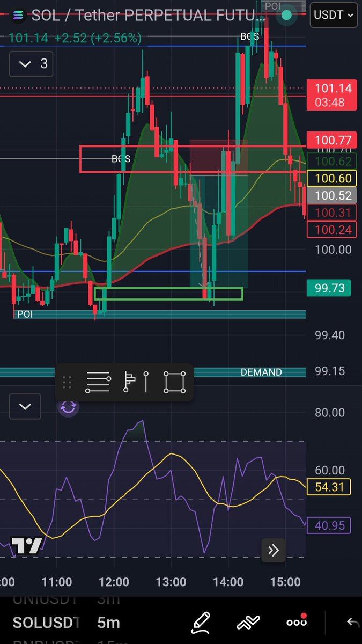Open the pencil drawing tools
The height and width of the screenshot is (644, 362).
[202, 623]
